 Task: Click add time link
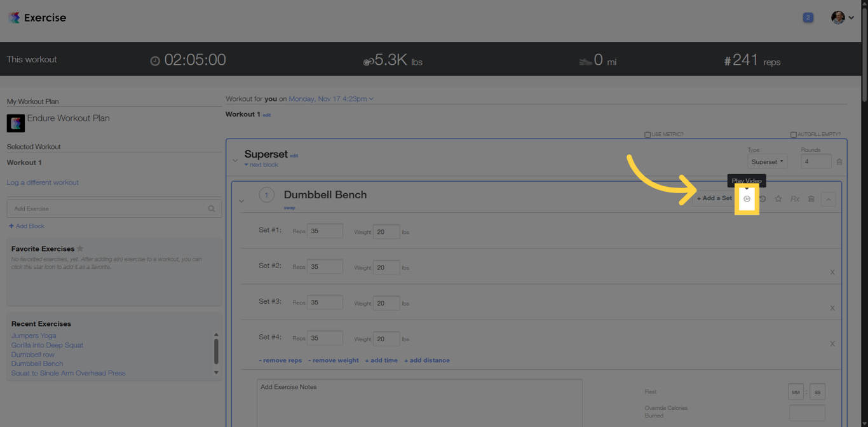point(381,360)
